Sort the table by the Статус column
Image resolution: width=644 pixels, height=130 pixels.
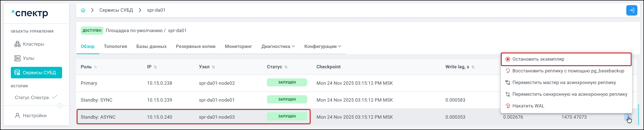point(286,67)
